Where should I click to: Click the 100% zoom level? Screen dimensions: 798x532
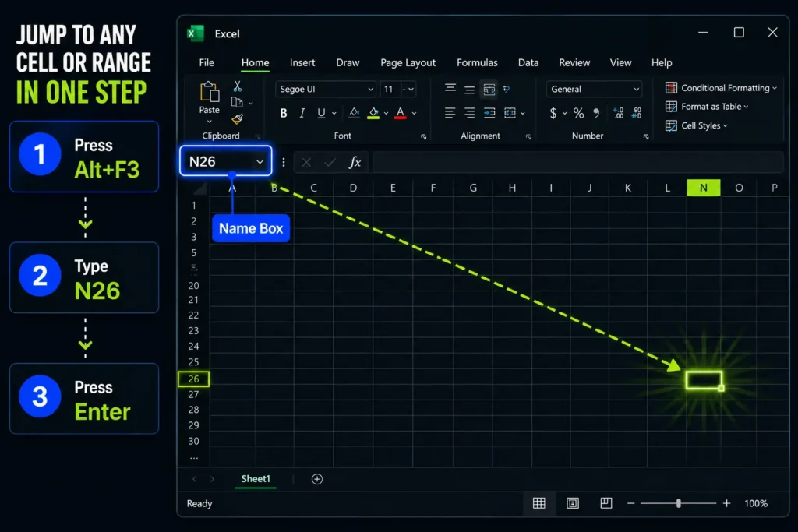pos(756,503)
